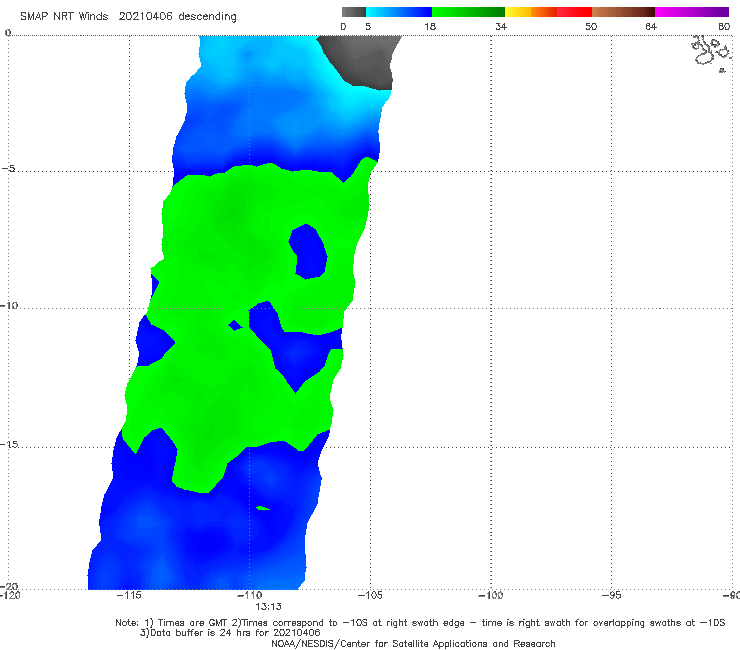
Task: Click the yellow-orange segment of the color bar
Action: 530,12
